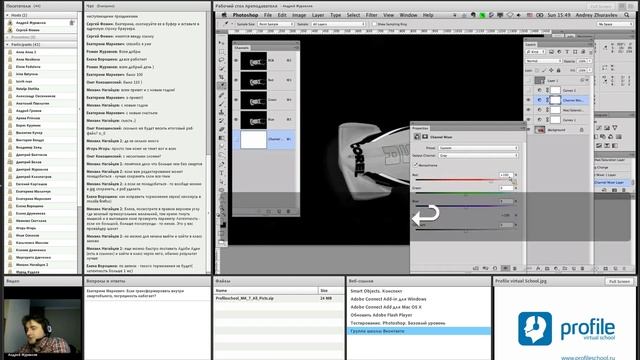Viewport: 640px width, 360px height.
Task: Expand the Presenters group in attendees list
Action: (x=7, y=37)
